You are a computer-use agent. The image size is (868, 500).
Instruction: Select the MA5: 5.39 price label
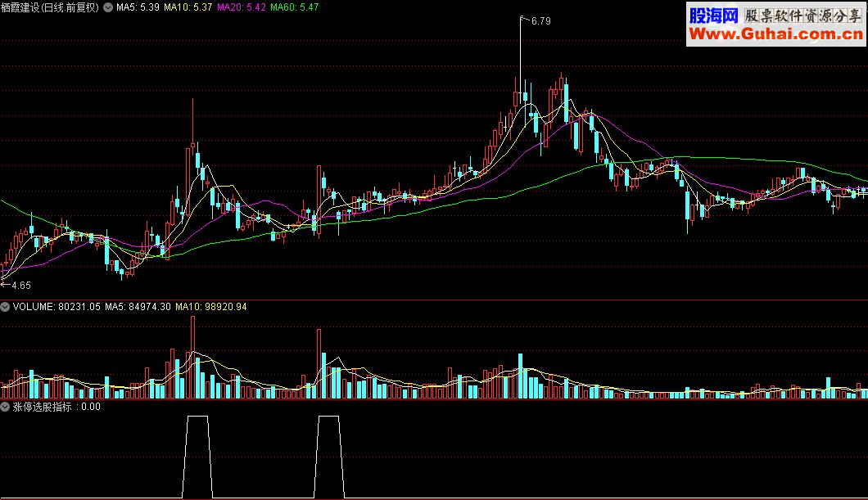(x=138, y=7)
